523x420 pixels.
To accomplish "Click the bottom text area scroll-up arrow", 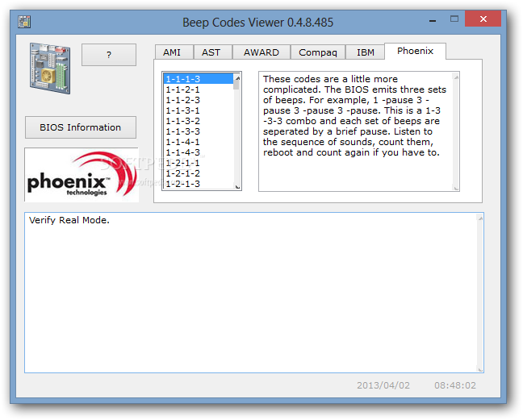I will (480, 218).
